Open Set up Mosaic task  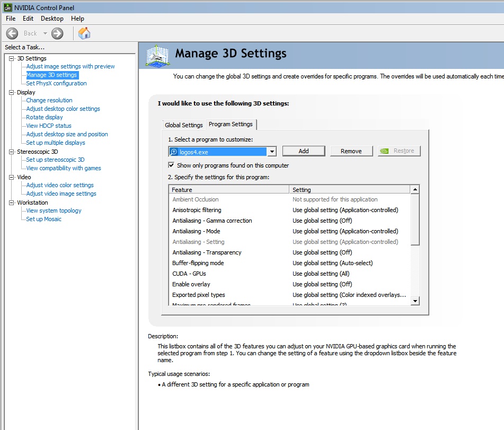coord(43,219)
